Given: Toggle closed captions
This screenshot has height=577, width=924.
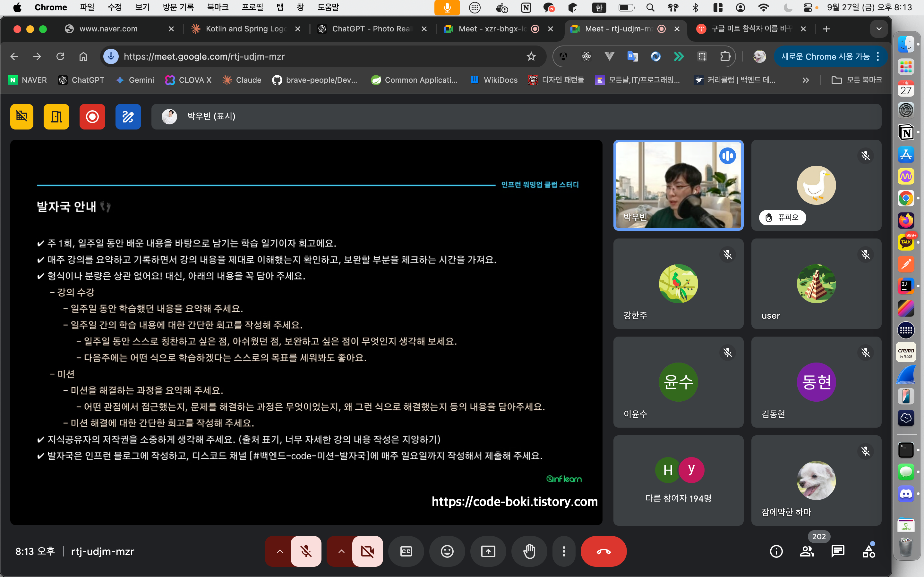Looking at the screenshot, I should (x=406, y=551).
